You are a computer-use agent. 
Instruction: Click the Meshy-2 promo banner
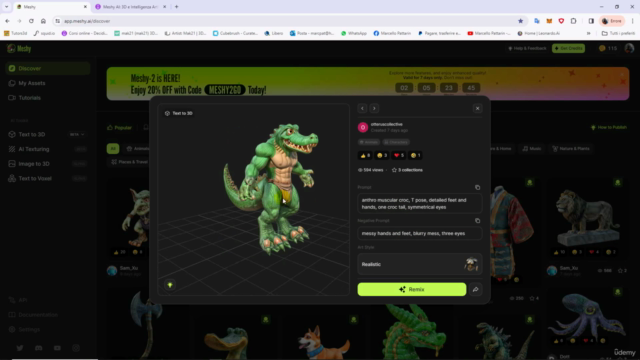(367, 84)
